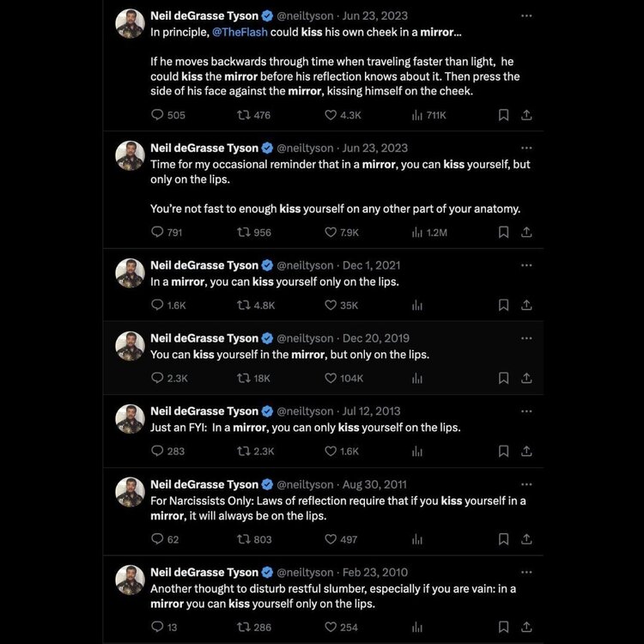Expand more options on Feb 23, 2010 tweet

(x=526, y=572)
